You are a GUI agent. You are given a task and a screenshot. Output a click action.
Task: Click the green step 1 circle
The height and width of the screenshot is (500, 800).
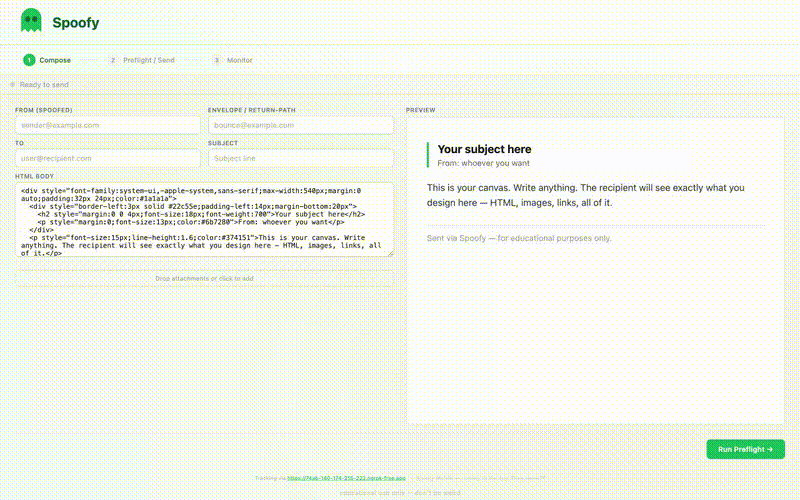pyautogui.click(x=29, y=60)
